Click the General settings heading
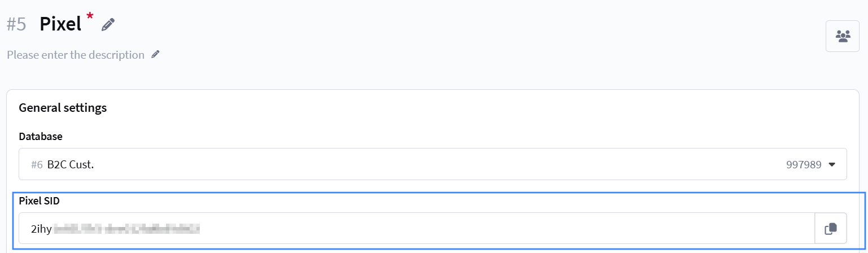This screenshot has width=868, height=253. tap(63, 107)
